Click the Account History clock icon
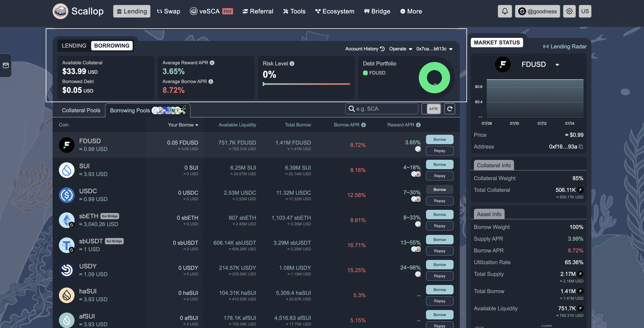Viewport: 644px width, 328px height. 382,49
